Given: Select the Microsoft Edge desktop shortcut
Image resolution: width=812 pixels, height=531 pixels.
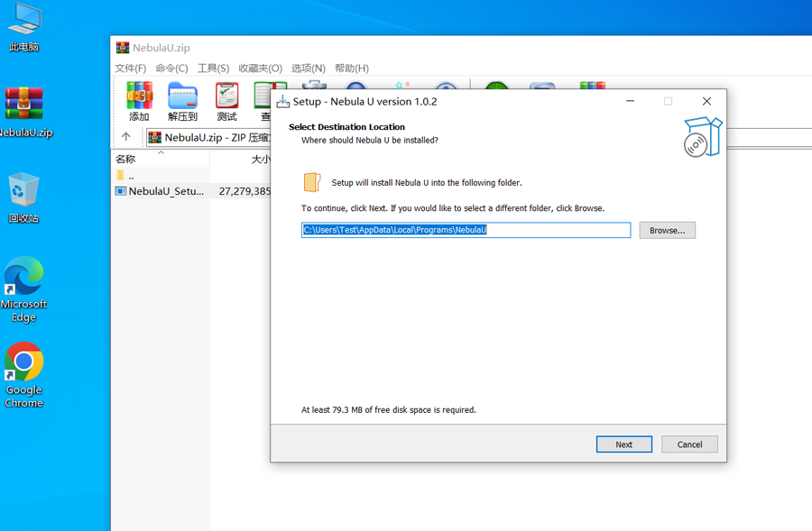Looking at the screenshot, I should 23,289.
